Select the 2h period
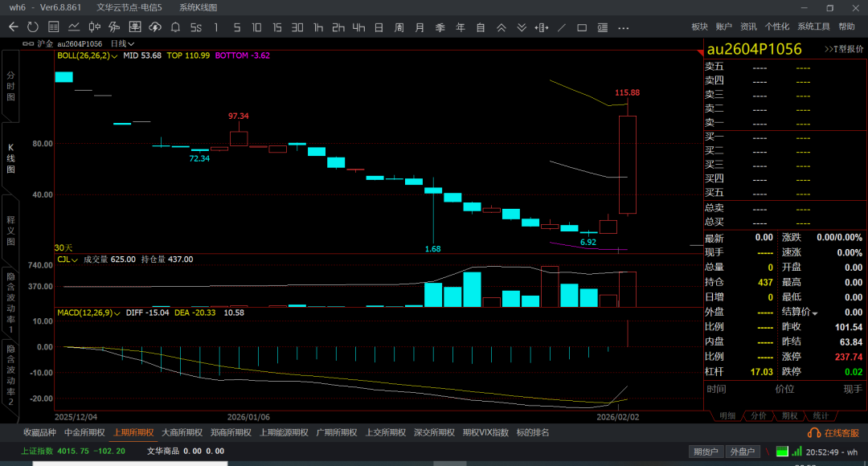This screenshot has height=466, width=868. click(x=338, y=27)
